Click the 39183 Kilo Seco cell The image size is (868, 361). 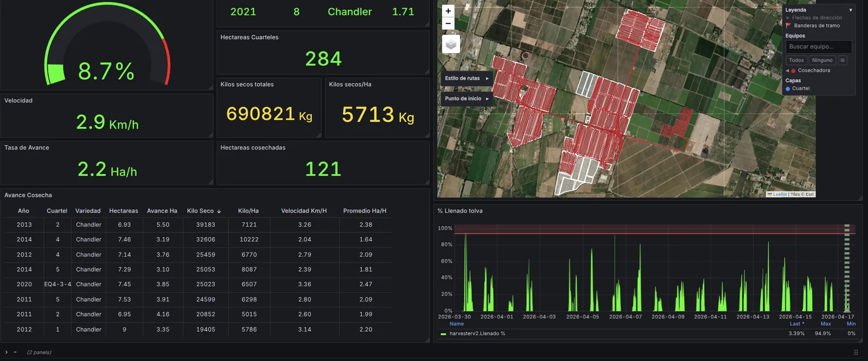click(206, 225)
